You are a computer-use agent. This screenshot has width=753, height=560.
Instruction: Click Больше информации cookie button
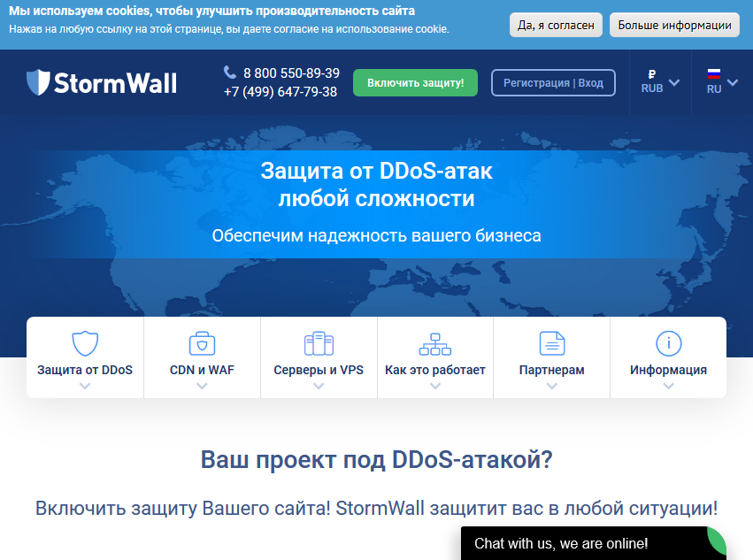[674, 25]
